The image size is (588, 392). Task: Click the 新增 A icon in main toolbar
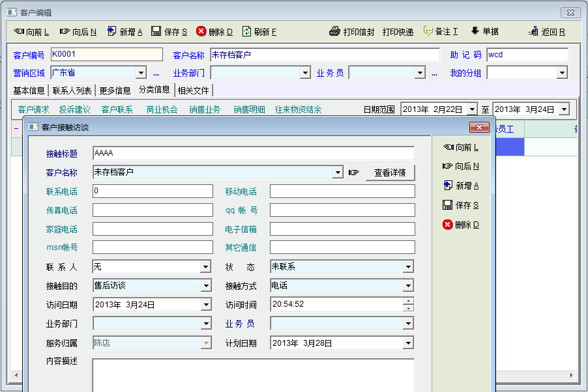[111, 31]
